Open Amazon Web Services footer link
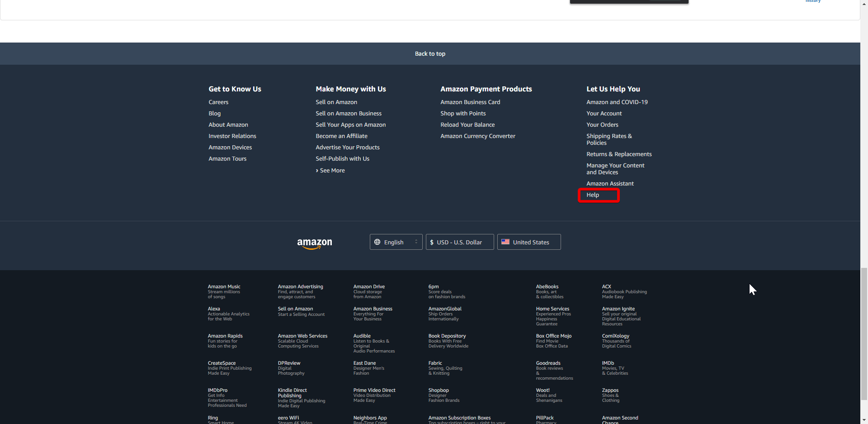 [302, 341]
